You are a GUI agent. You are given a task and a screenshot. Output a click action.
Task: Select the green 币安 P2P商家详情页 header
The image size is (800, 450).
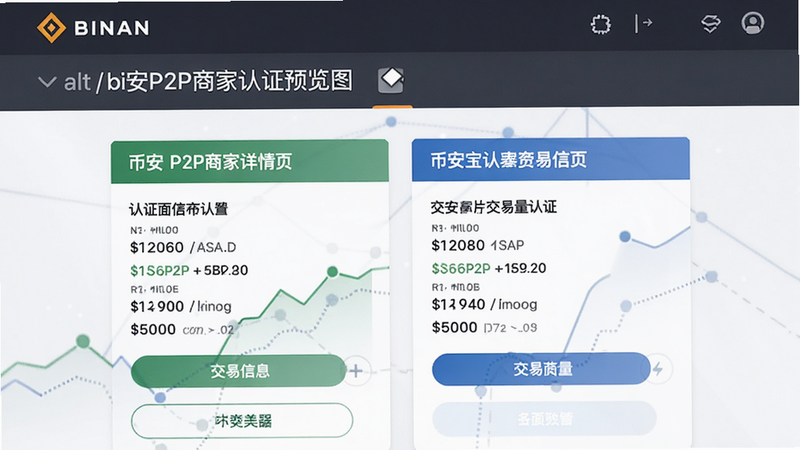[249, 161]
